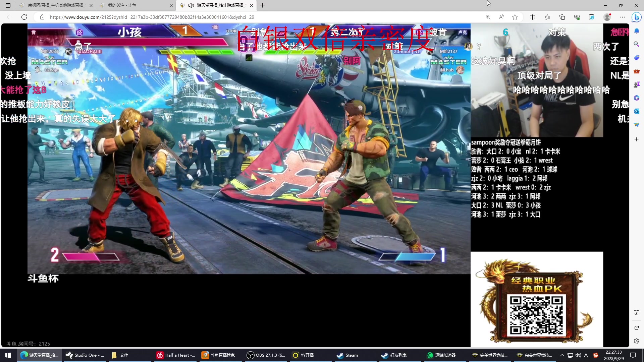Click the douyu.com address bar
Screen dimensions: 644x362
coord(262,17)
